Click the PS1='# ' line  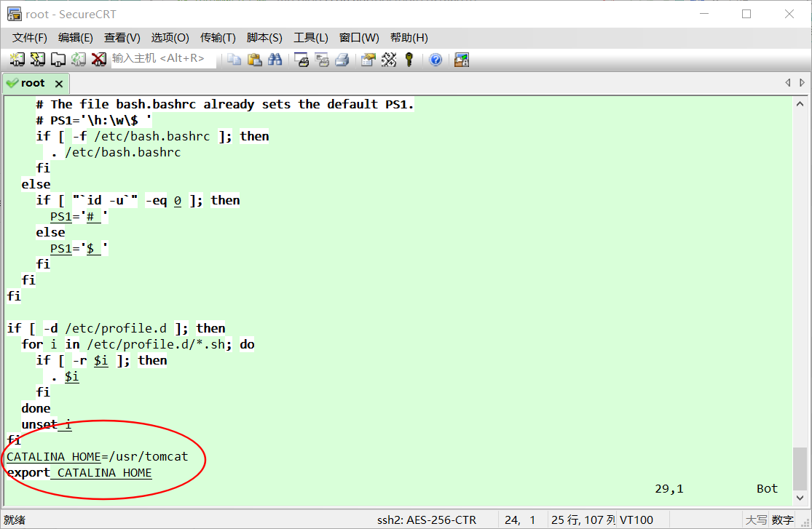[x=79, y=216]
